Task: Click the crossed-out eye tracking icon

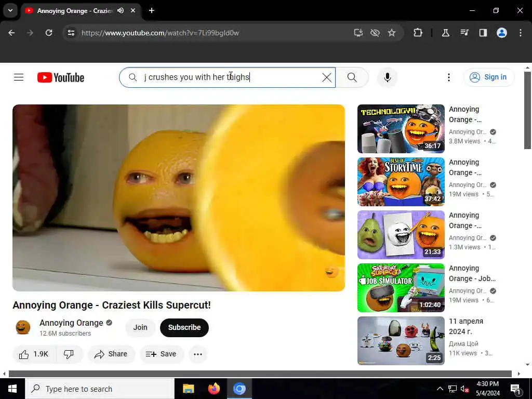Action: click(x=375, y=33)
